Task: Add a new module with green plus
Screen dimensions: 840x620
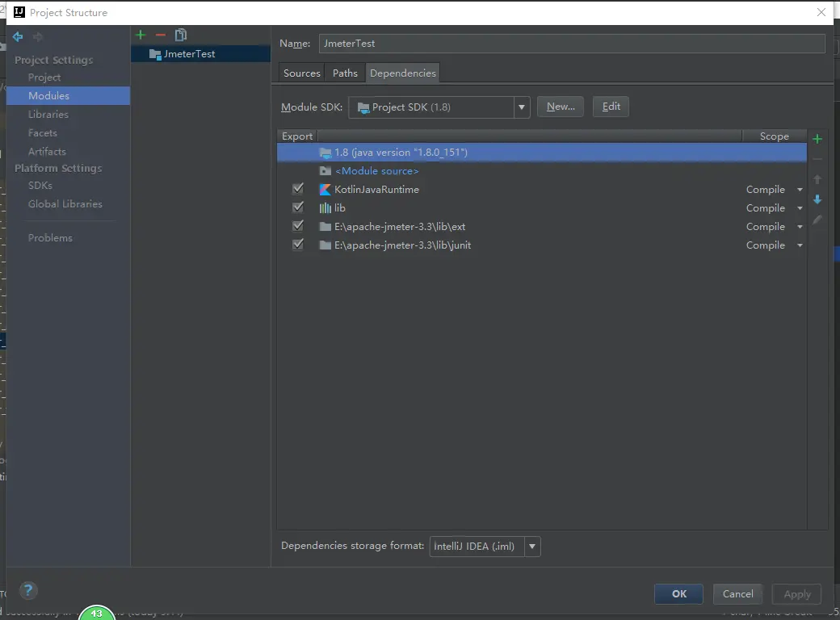Action: 141,35
